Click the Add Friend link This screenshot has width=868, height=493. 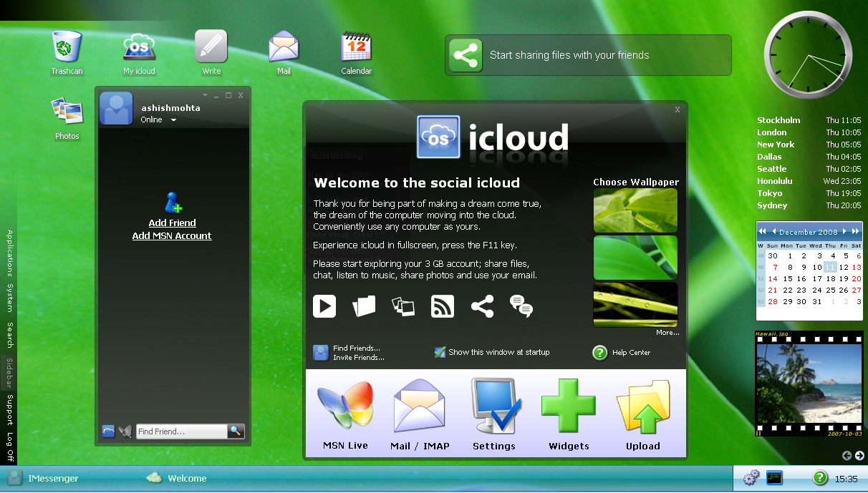click(x=172, y=223)
